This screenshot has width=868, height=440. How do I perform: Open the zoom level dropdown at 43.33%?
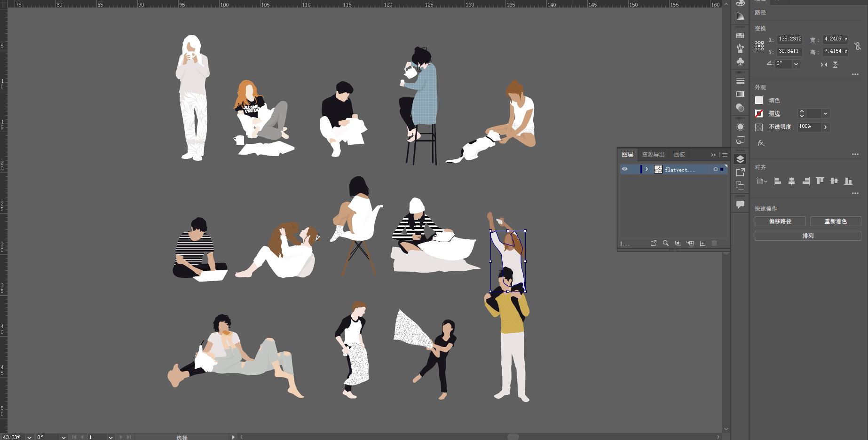(x=29, y=437)
